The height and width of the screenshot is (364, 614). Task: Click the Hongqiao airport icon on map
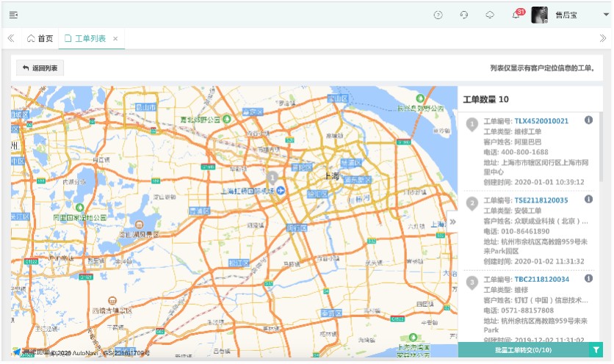click(x=281, y=191)
